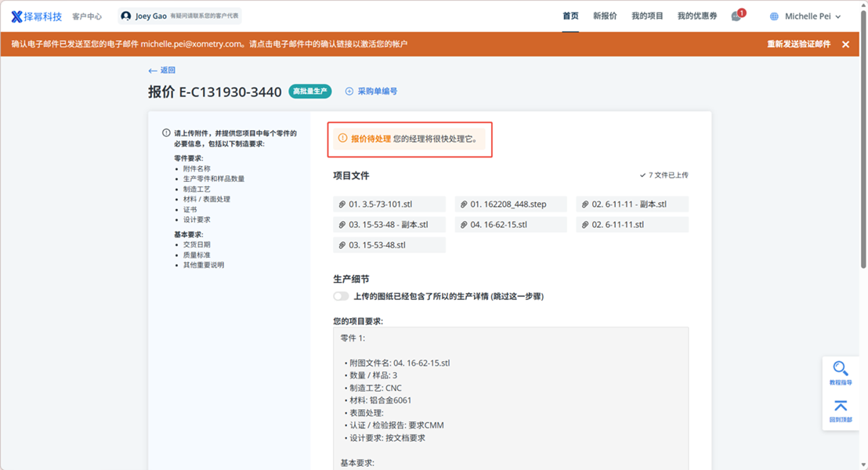Dismiss the orange email verification banner
Viewport: 868px width, 470px height.
[x=845, y=45]
